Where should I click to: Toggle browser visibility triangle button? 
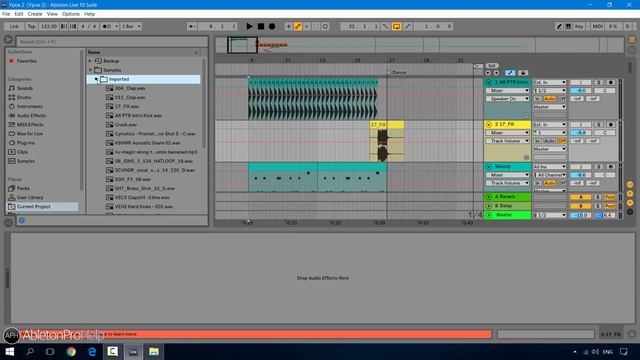point(9,40)
